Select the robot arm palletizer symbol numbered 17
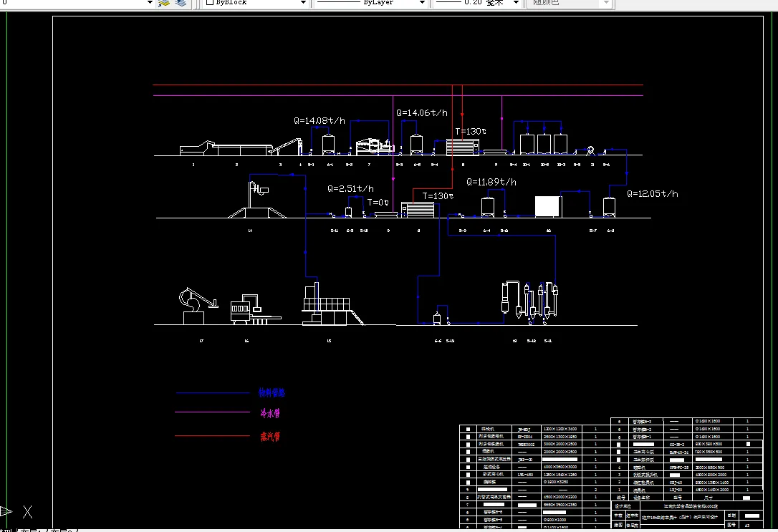The width and height of the screenshot is (778, 532). tap(198, 306)
